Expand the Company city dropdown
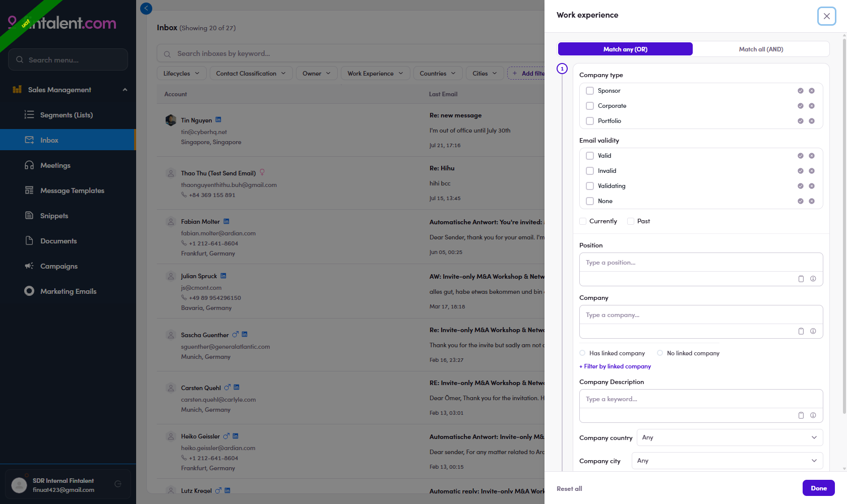 727,461
